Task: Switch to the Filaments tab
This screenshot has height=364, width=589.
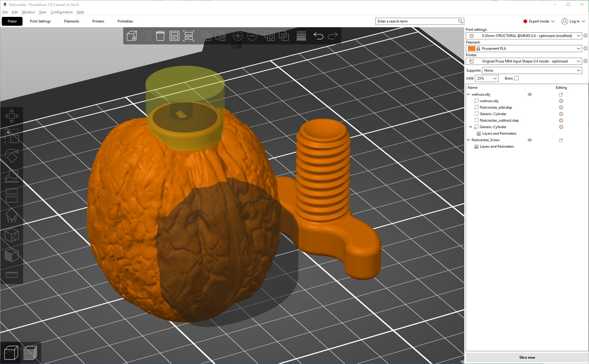Action: (71, 21)
